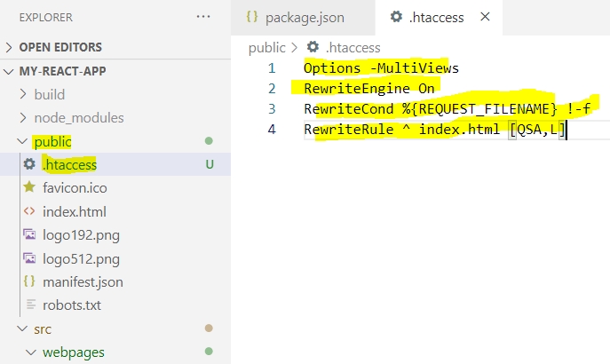Click the star icon of favicon.ico

click(x=29, y=188)
